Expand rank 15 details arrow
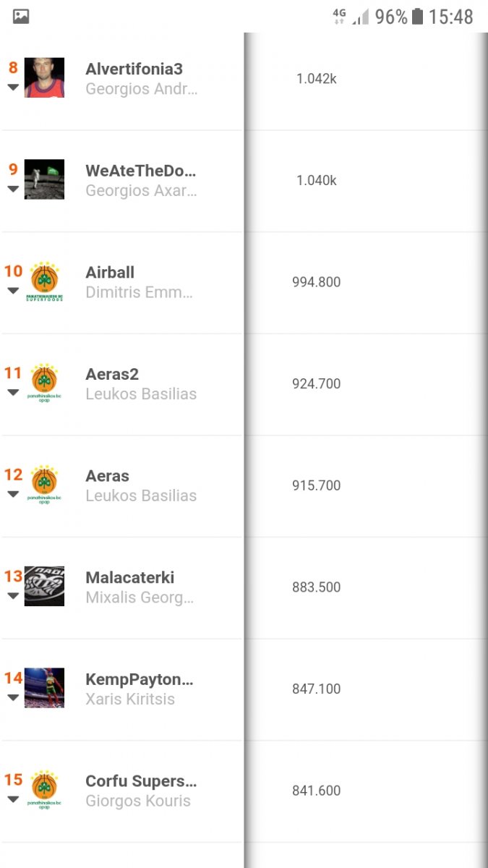The height and width of the screenshot is (868, 488). pyautogui.click(x=13, y=799)
